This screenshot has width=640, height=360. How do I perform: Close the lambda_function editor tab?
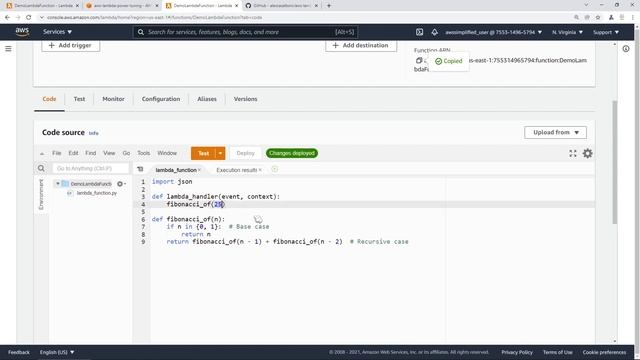tap(200, 170)
